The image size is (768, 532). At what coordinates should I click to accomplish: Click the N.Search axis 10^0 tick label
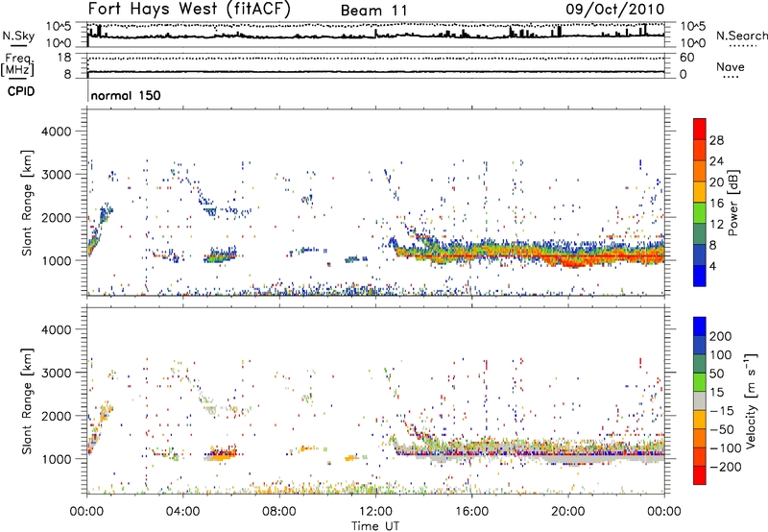coord(693,43)
